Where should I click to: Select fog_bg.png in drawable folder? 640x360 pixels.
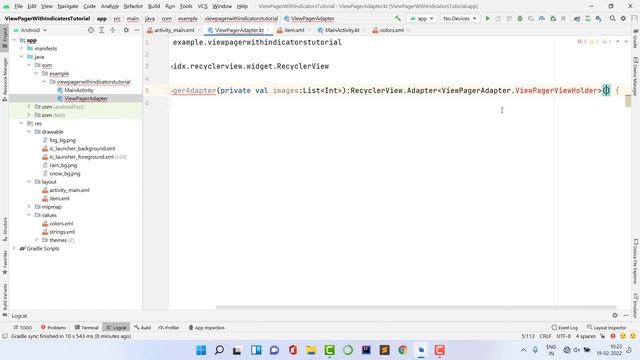pyautogui.click(x=62, y=140)
